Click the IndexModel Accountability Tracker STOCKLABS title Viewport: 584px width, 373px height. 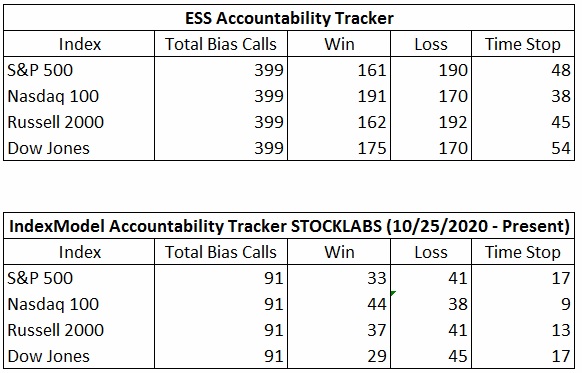[x=289, y=226]
